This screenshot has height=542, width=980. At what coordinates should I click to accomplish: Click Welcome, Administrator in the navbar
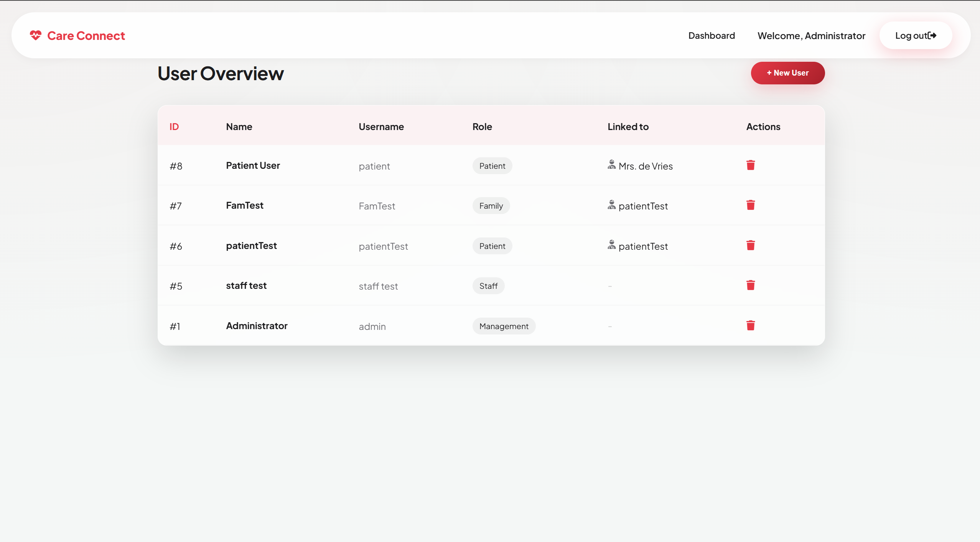[811, 36]
